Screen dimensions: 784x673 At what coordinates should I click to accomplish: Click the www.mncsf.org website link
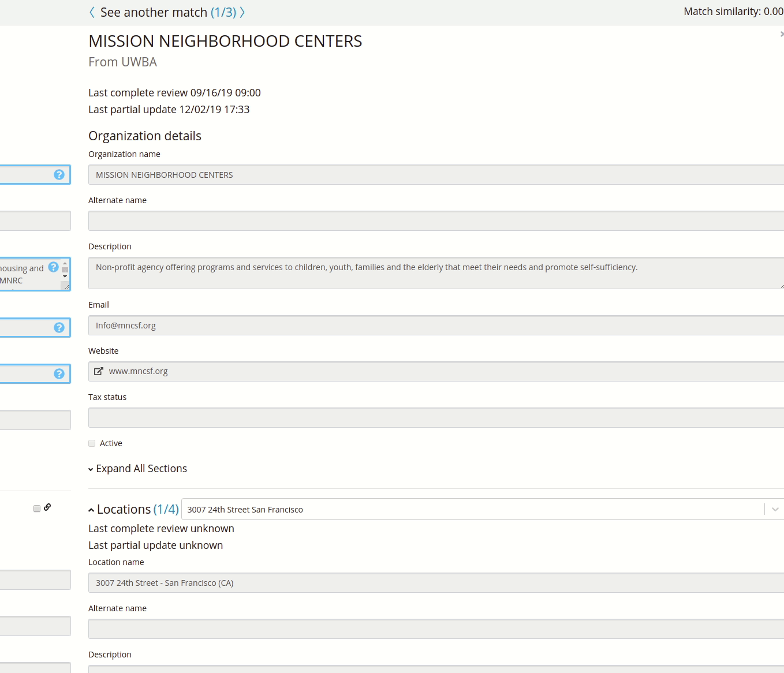pyautogui.click(x=139, y=371)
